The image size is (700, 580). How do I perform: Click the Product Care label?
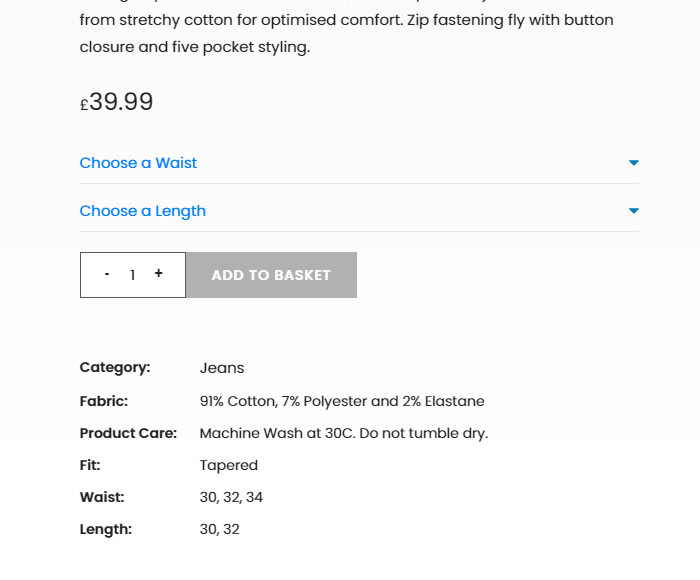pyautogui.click(x=128, y=433)
